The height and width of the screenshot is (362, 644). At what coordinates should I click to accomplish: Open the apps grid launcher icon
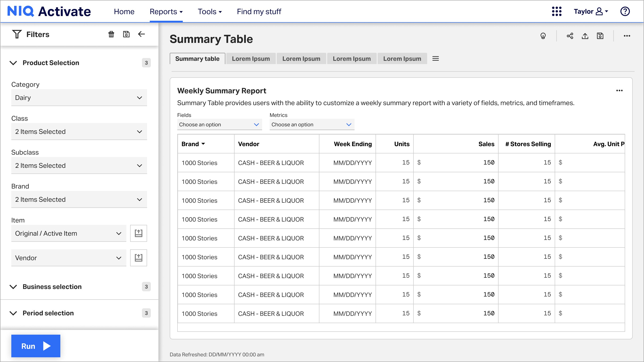coord(557,12)
